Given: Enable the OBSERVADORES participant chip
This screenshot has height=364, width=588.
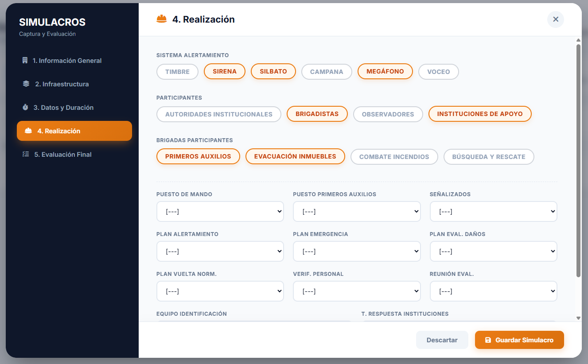Looking at the screenshot, I should [388, 114].
